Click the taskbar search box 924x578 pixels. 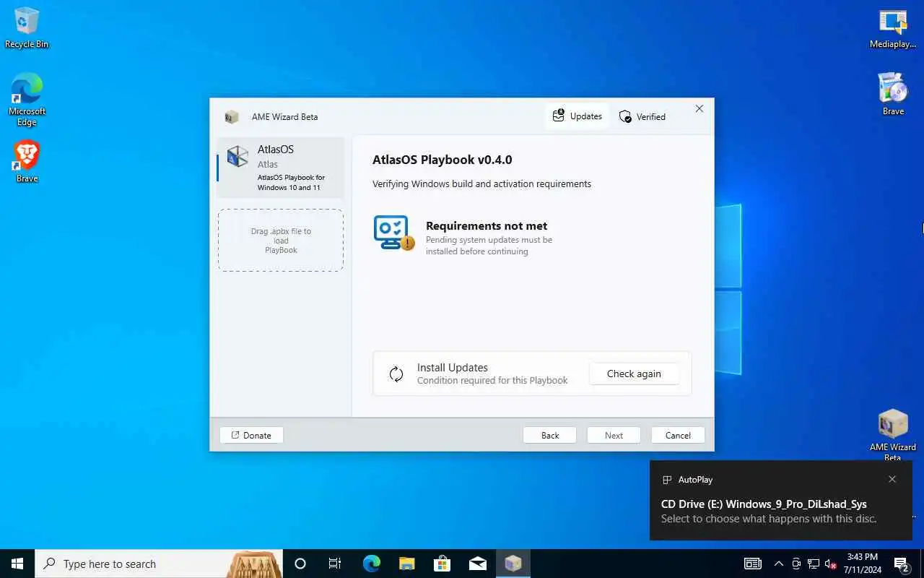(159, 564)
